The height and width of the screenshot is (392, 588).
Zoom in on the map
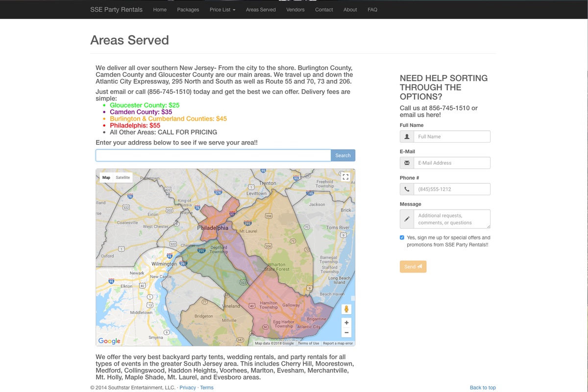(346, 322)
